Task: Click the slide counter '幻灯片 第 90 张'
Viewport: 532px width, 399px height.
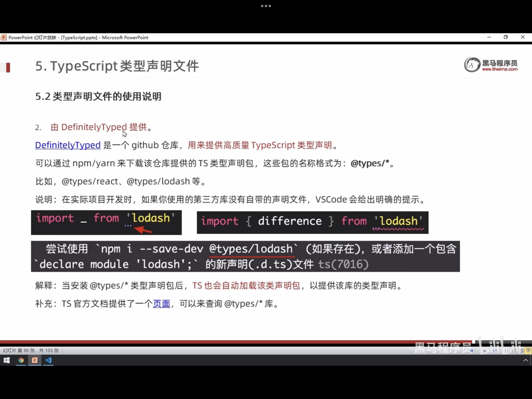Action: 31,350
